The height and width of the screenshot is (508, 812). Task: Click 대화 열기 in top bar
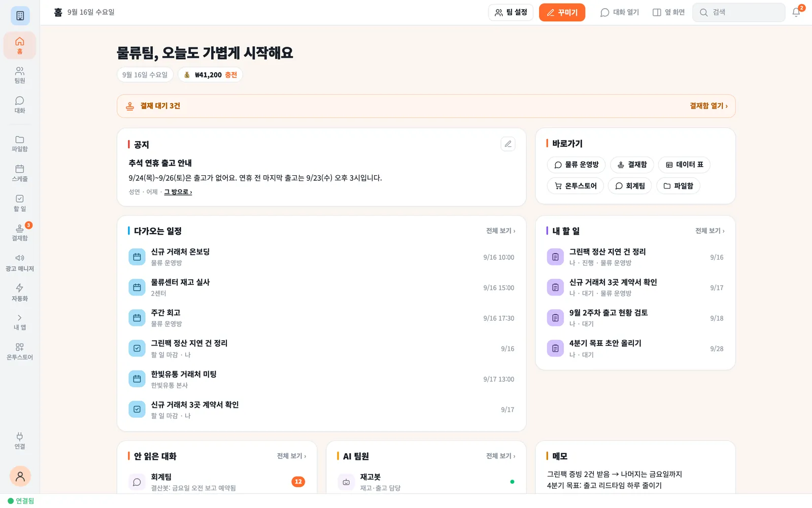(620, 12)
